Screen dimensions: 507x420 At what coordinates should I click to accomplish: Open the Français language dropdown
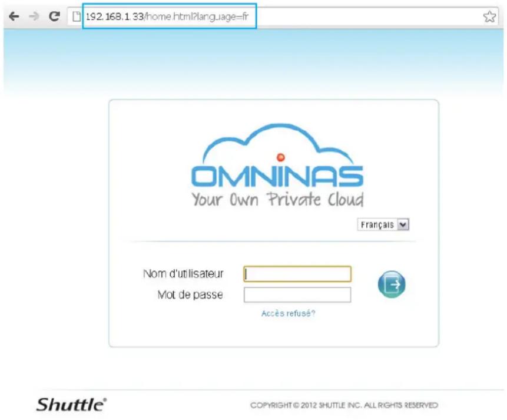(x=383, y=224)
